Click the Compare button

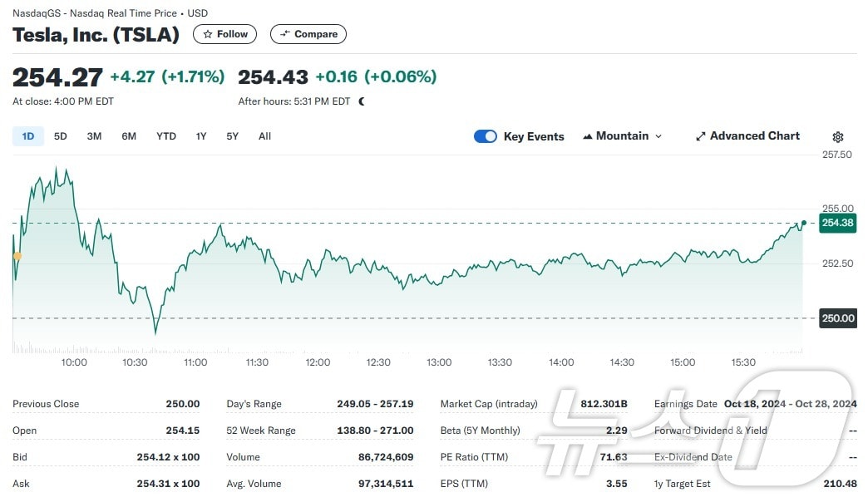[308, 34]
